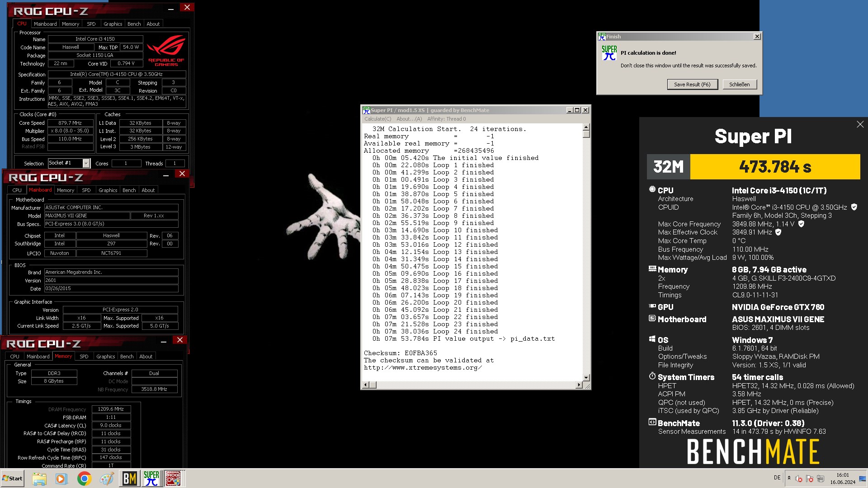Click 'PI calculation is done!' message

(x=648, y=53)
